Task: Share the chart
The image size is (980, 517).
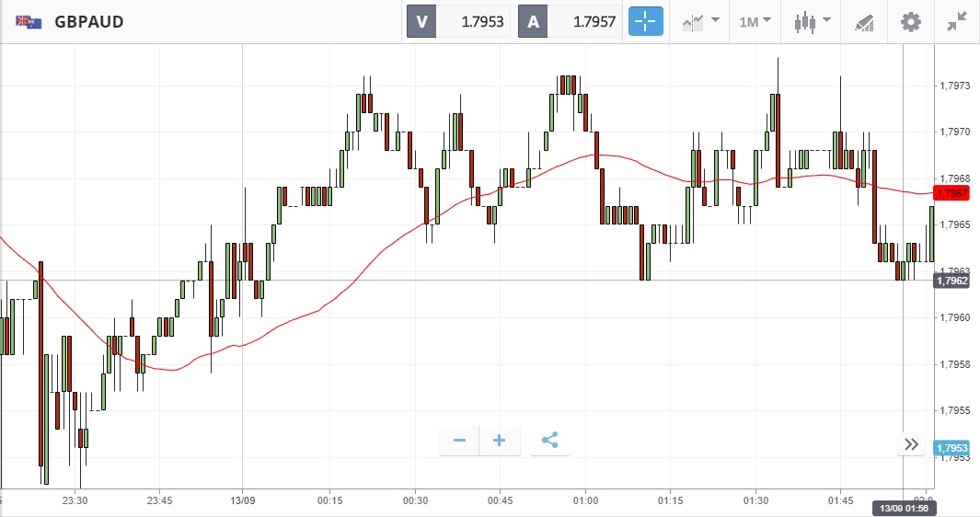Action: point(550,441)
